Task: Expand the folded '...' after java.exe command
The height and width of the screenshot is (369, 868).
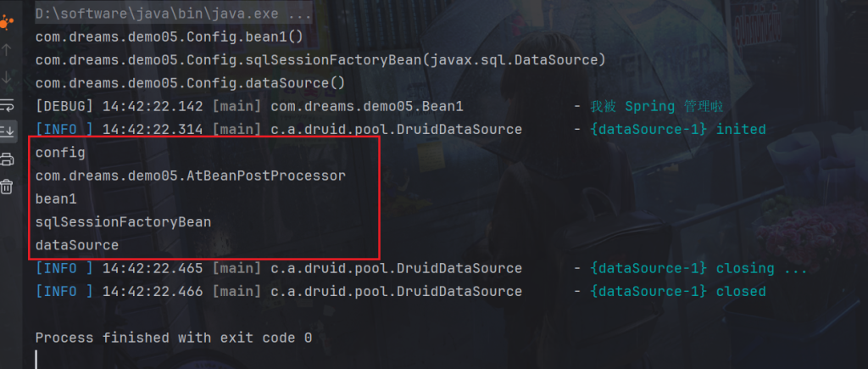Action: point(299,14)
